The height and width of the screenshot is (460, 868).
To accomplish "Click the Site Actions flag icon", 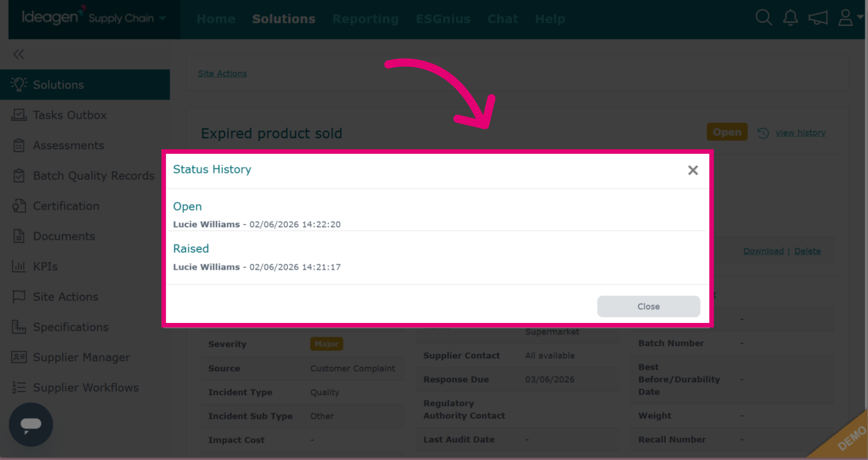I will (19, 297).
